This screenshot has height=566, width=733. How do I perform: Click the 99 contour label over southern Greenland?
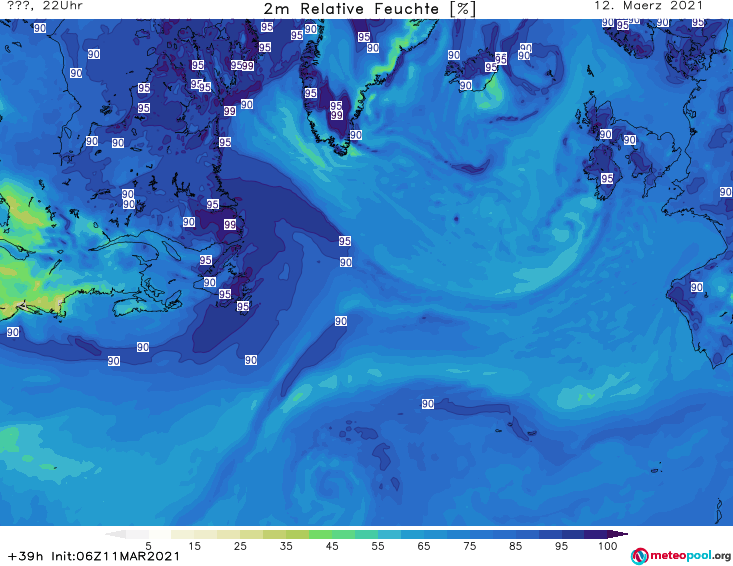click(x=337, y=115)
